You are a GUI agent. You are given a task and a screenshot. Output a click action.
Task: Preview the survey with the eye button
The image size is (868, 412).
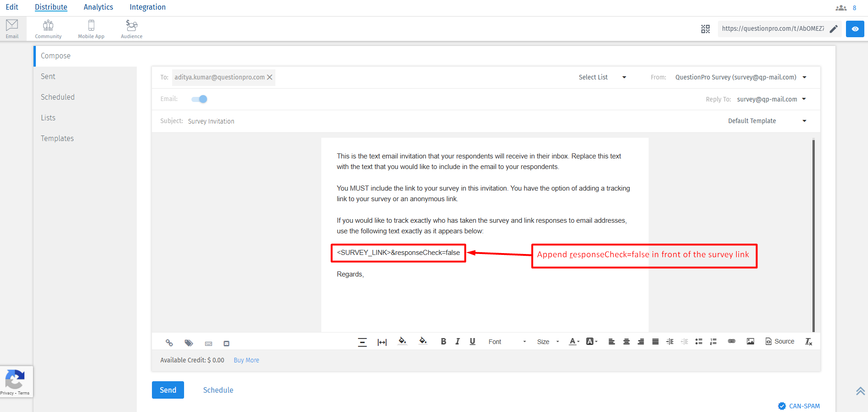pyautogui.click(x=855, y=29)
